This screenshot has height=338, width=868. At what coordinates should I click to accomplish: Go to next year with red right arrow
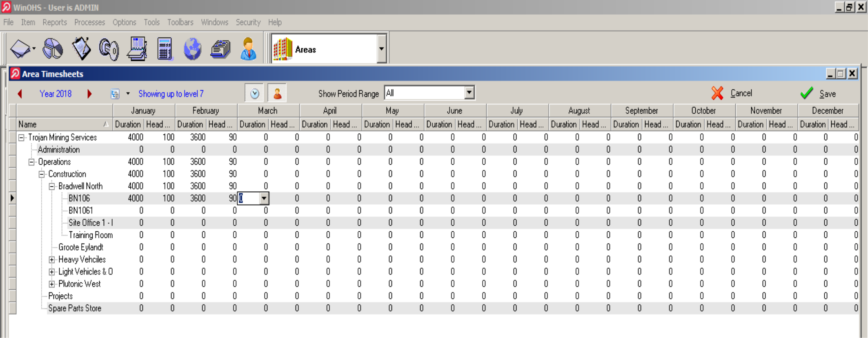point(89,94)
